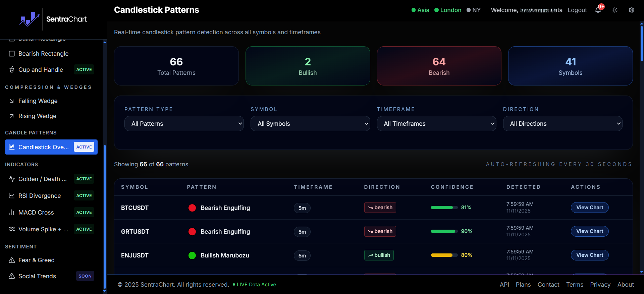Click the London session status dot
This screenshot has width=644, height=294.
[x=436, y=10]
